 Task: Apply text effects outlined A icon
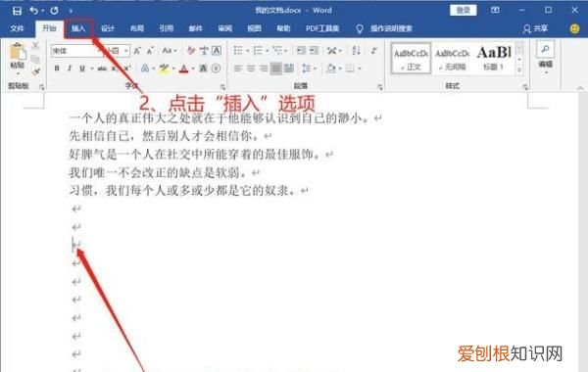coord(145,69)
